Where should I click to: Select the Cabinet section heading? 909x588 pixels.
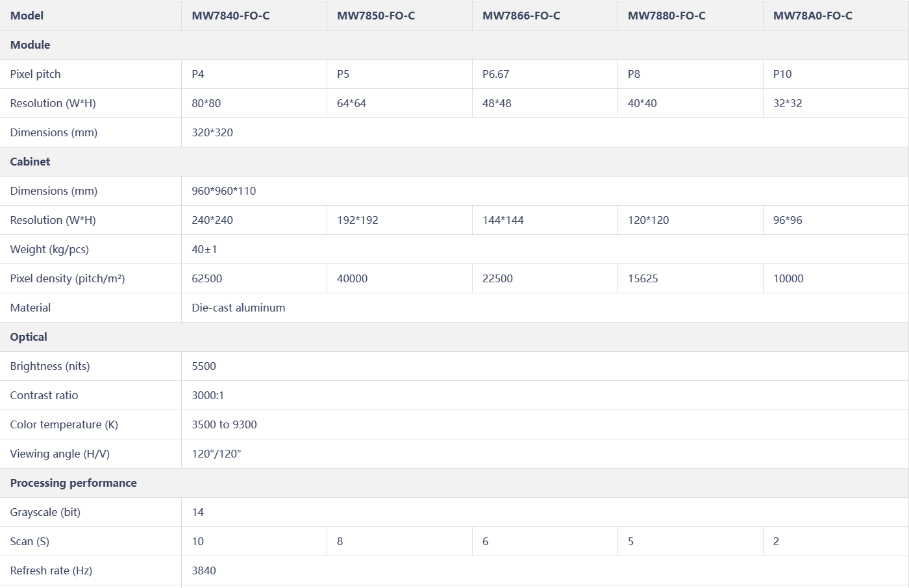coord(30,162)
